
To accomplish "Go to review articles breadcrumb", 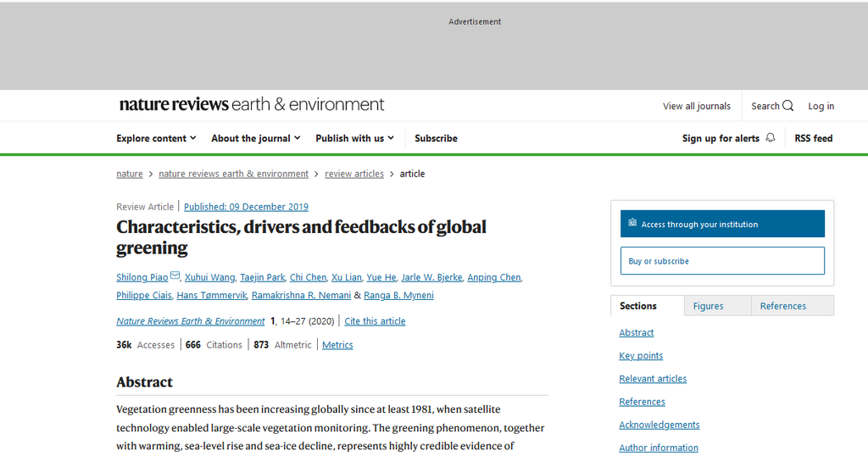I will tap(354, 174).
